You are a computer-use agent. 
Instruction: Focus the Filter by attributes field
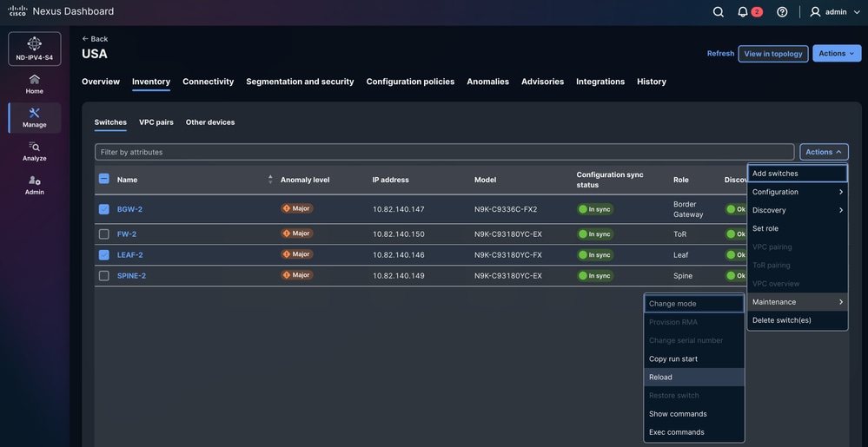(445, 152)
